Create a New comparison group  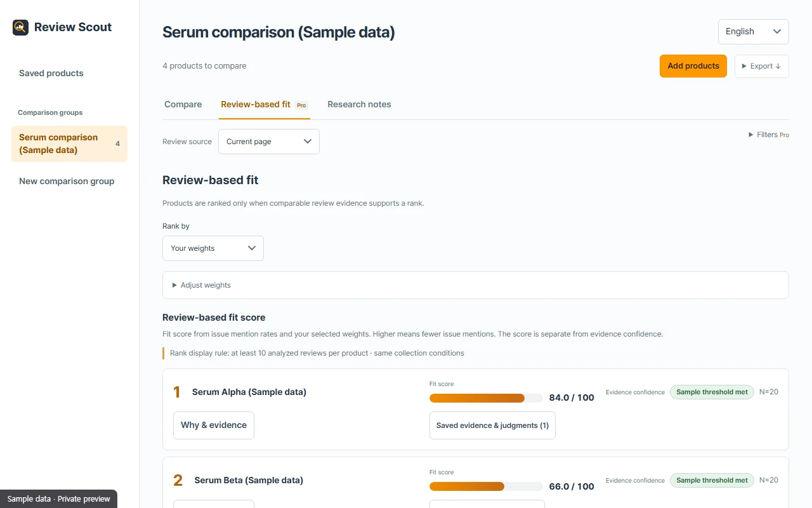[x=67, y=181]
